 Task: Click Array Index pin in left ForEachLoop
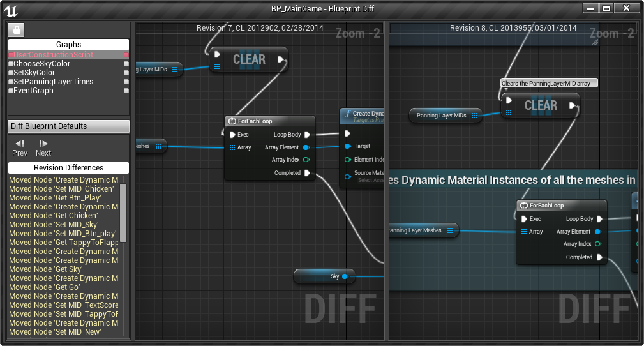[x=307, y=160]
